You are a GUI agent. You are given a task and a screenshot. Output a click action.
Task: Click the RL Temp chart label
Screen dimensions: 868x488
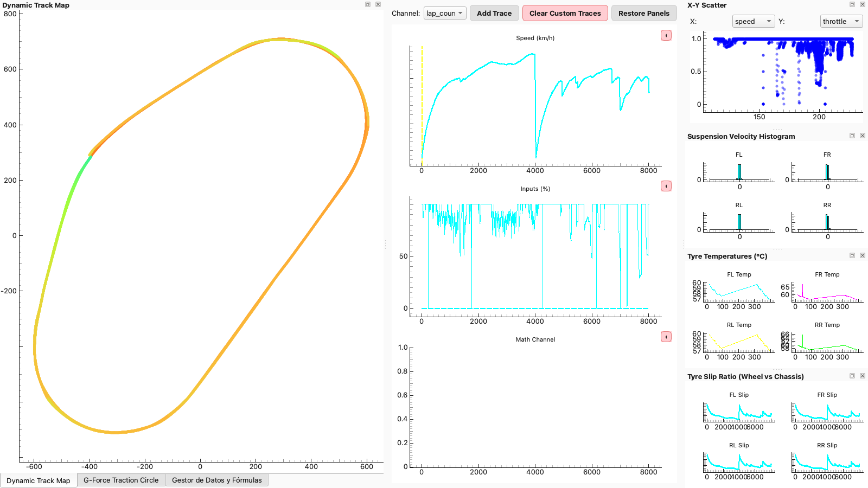[739, 325]
